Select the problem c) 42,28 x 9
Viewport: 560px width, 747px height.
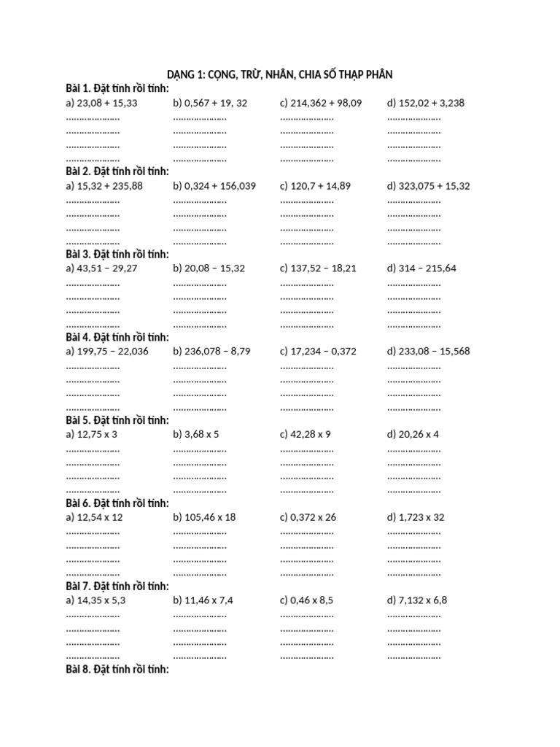306,435
